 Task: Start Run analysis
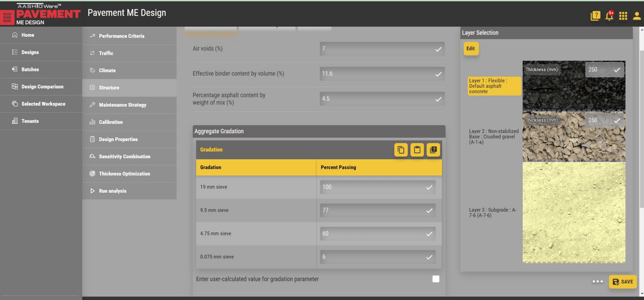[x=129, y=191]
